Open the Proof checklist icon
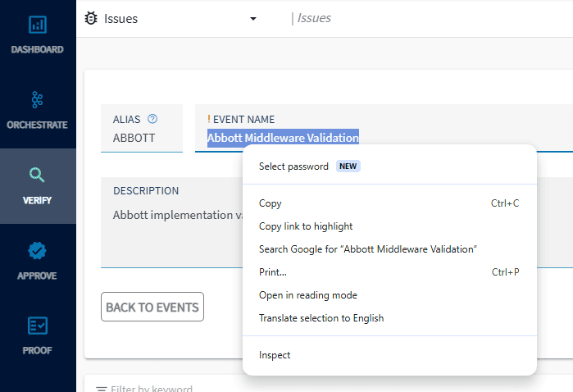 click(x=37, y=326)
